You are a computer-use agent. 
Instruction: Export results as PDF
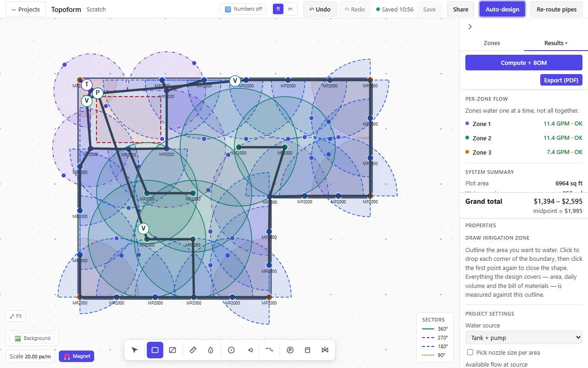click(x=561, y=80)
